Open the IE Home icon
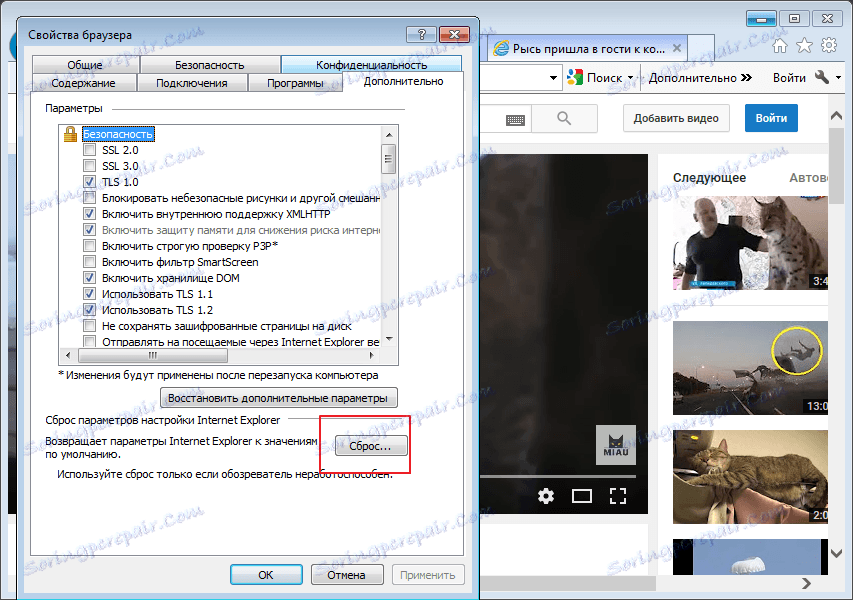The image size is (853, 600). coord(780,46)
